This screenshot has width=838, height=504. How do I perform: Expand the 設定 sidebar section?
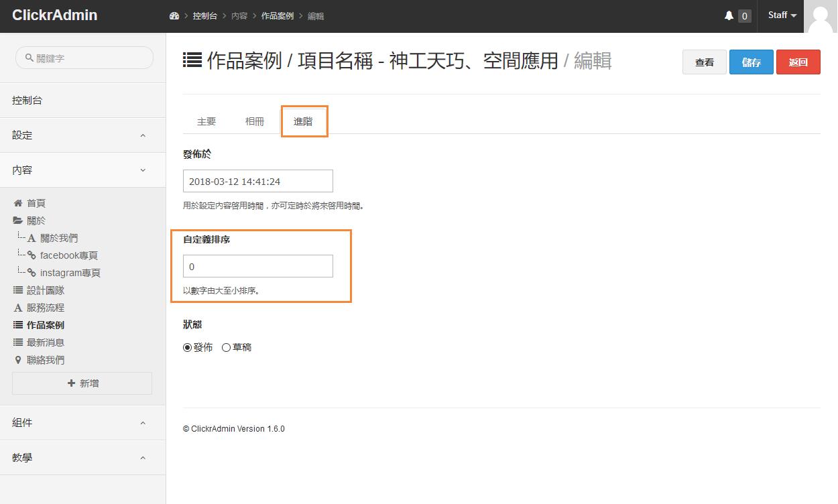82,135
